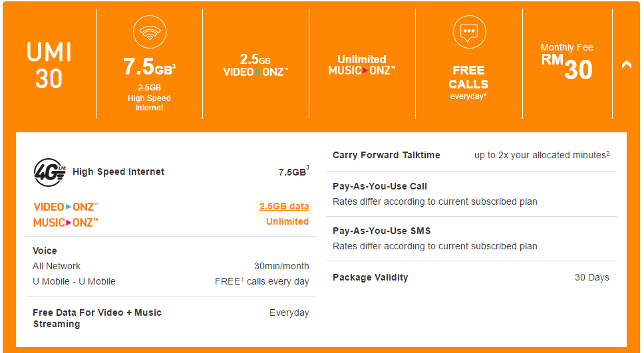Click the 4G LTE logo icon

click(49, 172)
